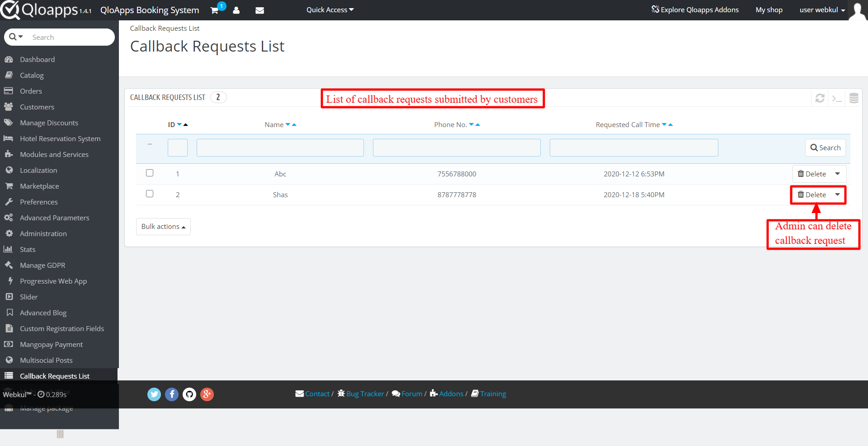This screenshot has height=446, width=868.
Task: Open QloApps Twitter page in footer
Action: [154, 394]
